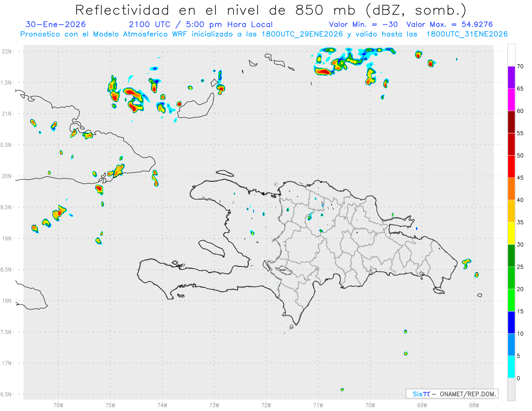This screenshot has height=411, width=532.
Task: Click the '60' tick on the colorbar
Action: click(x=520, y=111)
